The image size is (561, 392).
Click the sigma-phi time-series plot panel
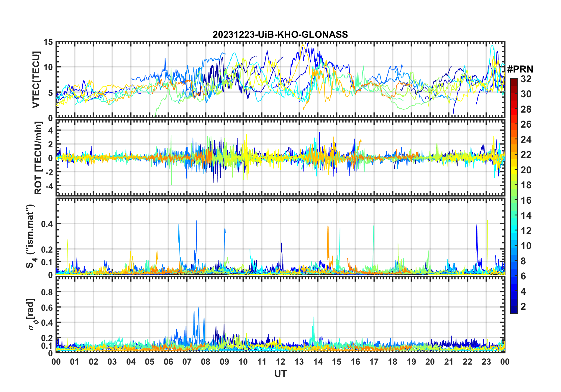click(280, 314)
